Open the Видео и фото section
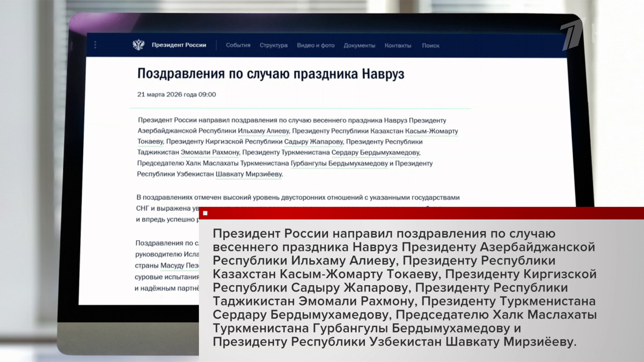The height and width of the screenshot is (362, 644). pyautogui.click(x=316, y=46)
